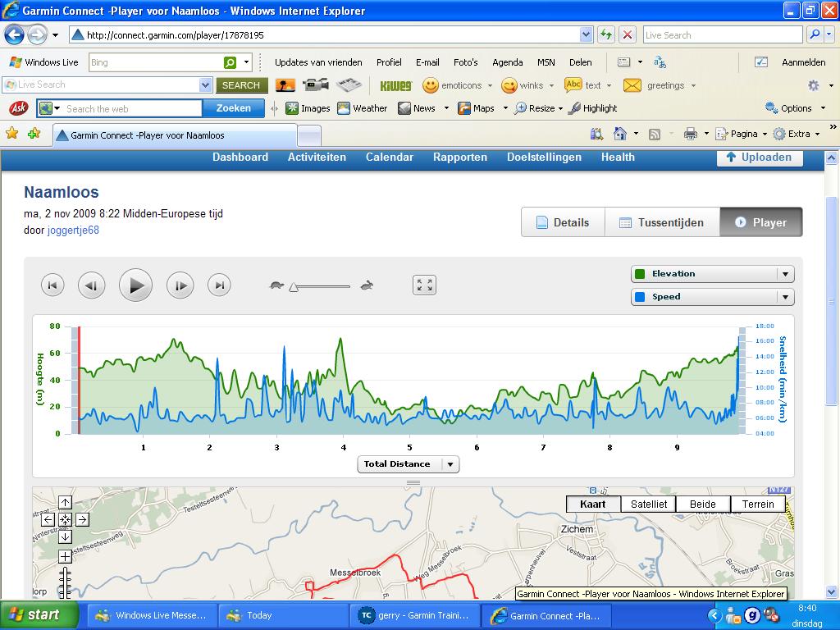
Task: Click the Uploaden button
Action: click(760, 157)
